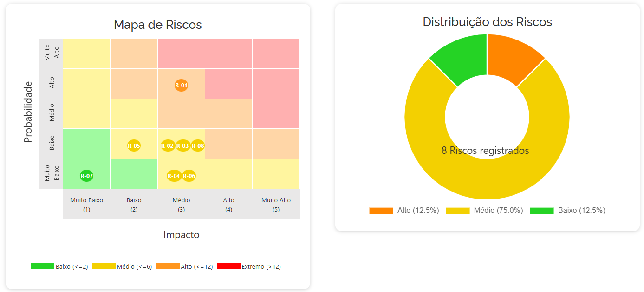Click the green Baixo (<=2) legend swatch
The image size is (644, 292).
click(42, 266)
